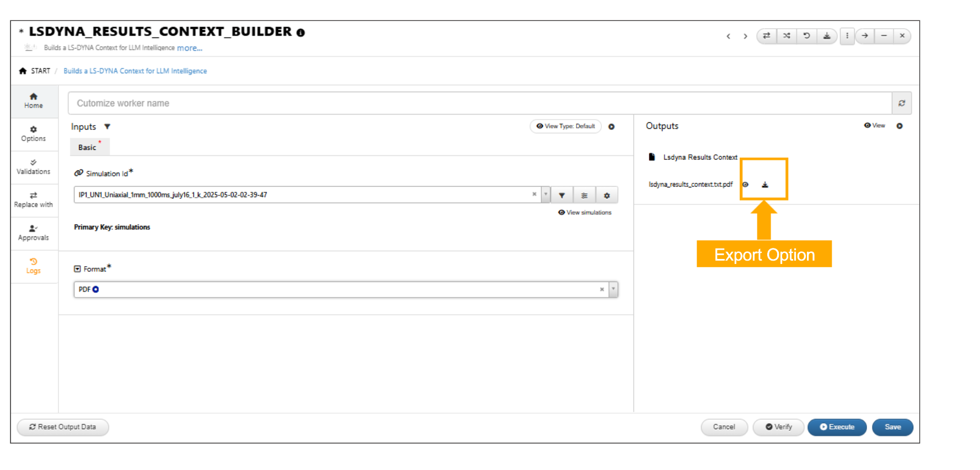Screen dimensions: 980x470
Task: Click the swap arrows icon in top toolbar
Action: 766,36
